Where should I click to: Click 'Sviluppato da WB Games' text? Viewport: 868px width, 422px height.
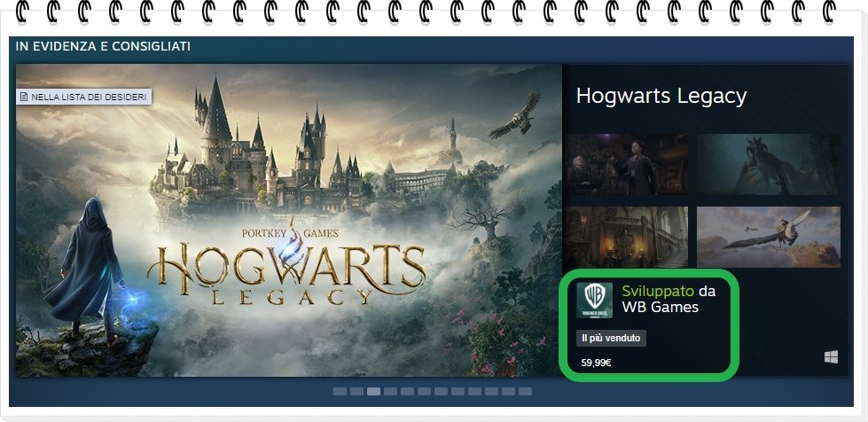(x=669, y=299)
